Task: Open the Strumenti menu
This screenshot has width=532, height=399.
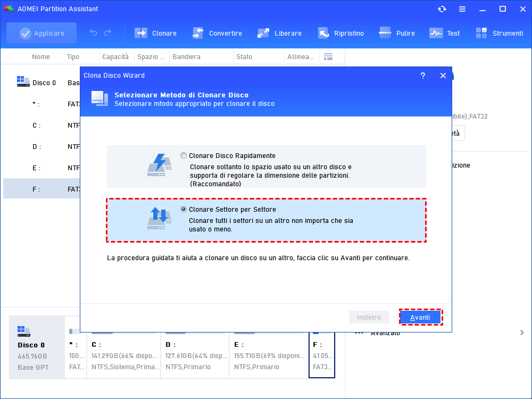Action: pos(499,33)
